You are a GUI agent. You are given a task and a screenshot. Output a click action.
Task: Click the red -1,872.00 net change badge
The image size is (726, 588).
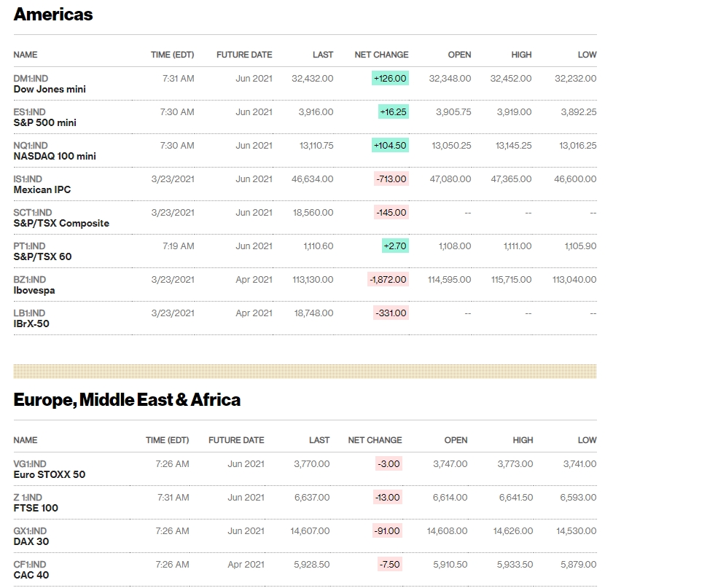pyautogui.click(x=388, y=279)
